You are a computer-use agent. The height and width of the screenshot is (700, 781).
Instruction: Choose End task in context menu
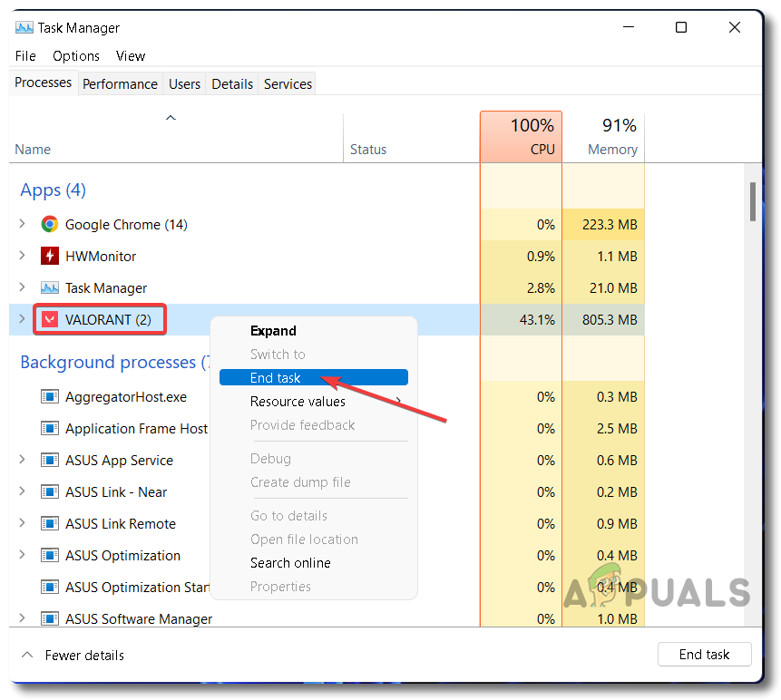tap(314, 377)
